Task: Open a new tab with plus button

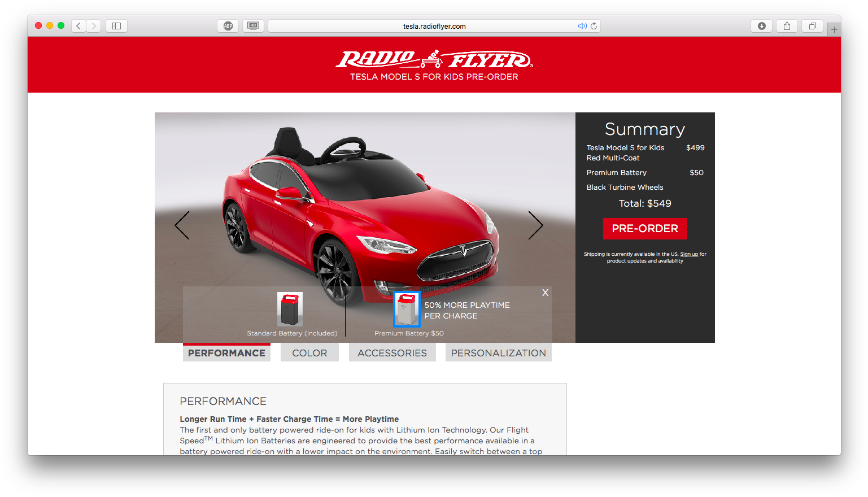Action: tap(834, 29)
